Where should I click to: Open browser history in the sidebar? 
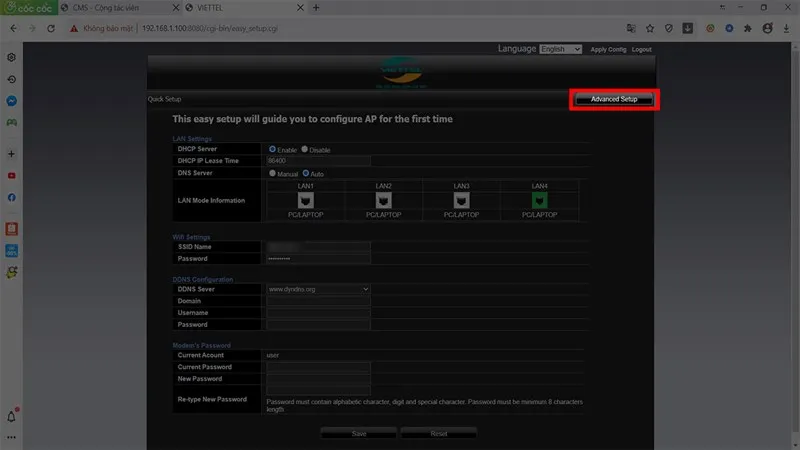[11, 79]
